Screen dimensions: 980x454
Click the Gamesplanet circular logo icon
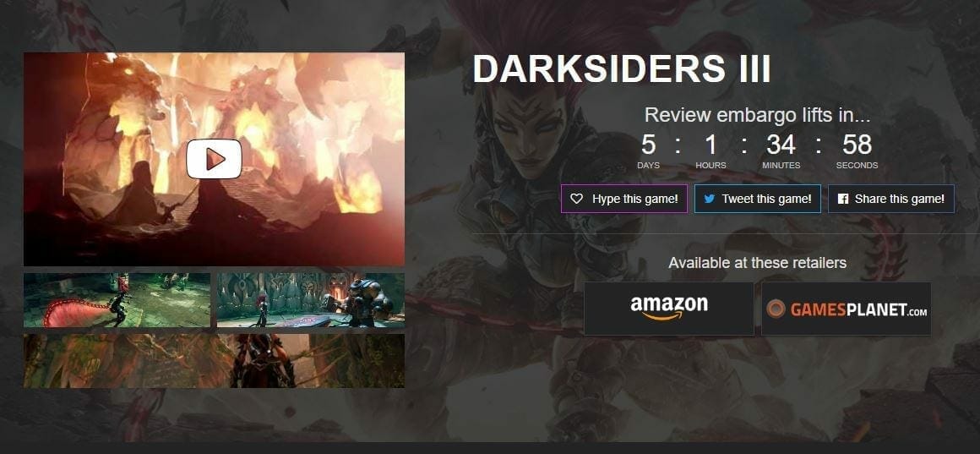776,309
